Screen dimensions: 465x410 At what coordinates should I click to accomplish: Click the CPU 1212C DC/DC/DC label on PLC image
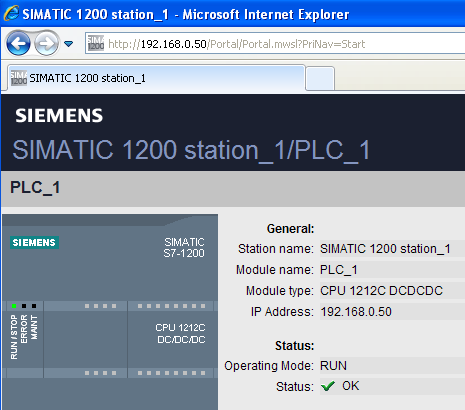tap(180, 333)
